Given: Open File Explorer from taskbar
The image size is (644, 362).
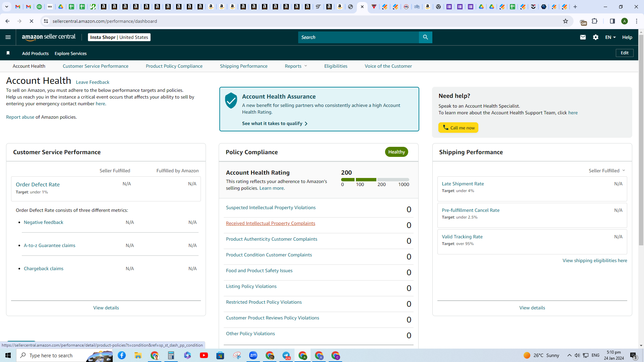Looking at the screenshot, I should [138, 355].
